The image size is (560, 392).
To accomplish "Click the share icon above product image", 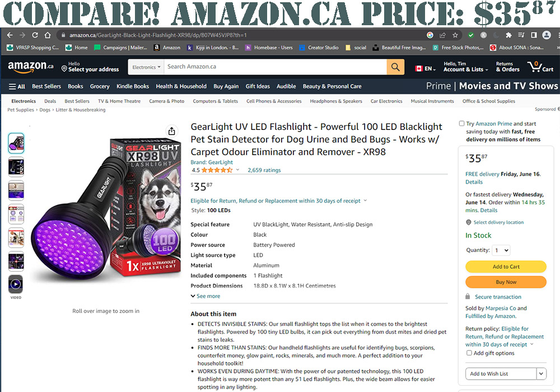I will [171, 131].
